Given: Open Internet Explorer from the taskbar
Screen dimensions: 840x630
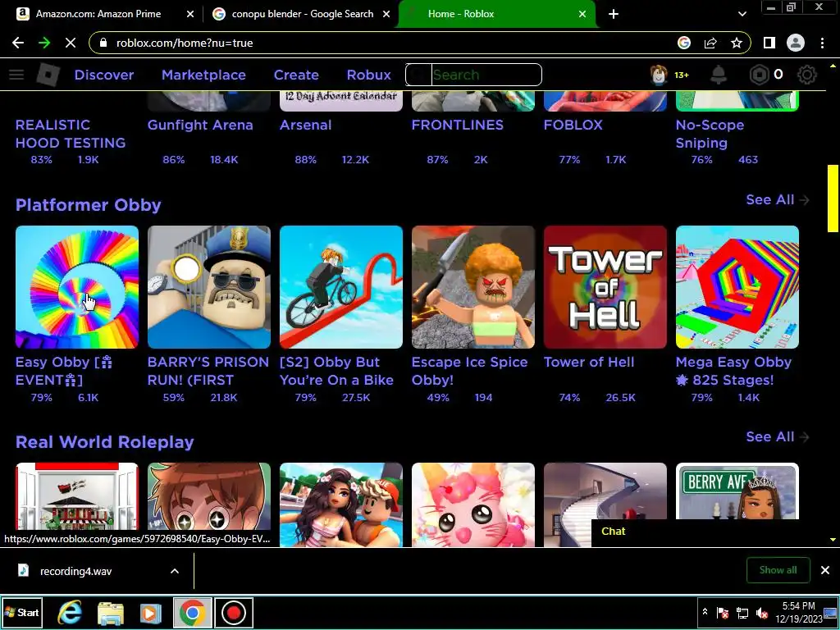Looking at the screenshot, I should pos(71,612).
